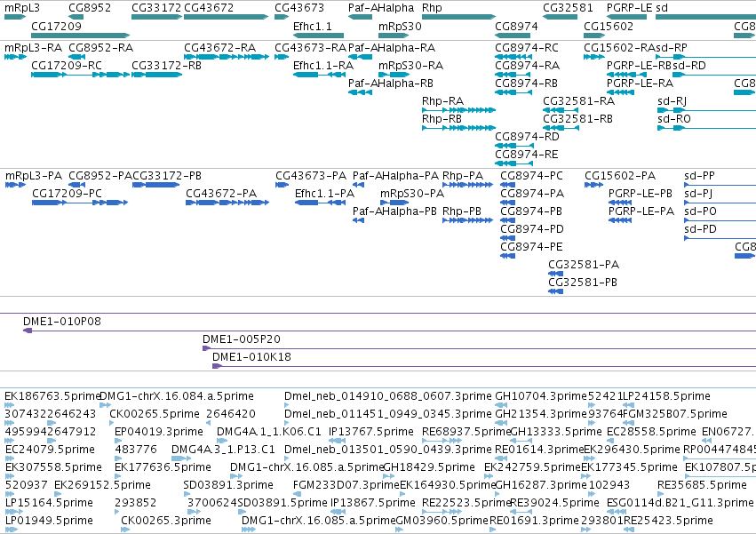Screen dimensions: 756x534
Task: Click the CG8974-RE transcript
Action: pyautogui.click(x=513, y=163)
